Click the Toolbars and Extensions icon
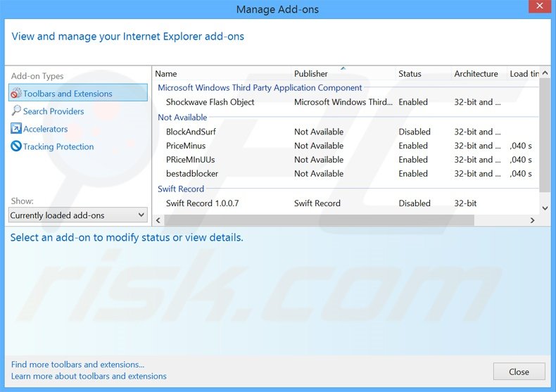Screen dimensions: 556x392 pos(16,94)
